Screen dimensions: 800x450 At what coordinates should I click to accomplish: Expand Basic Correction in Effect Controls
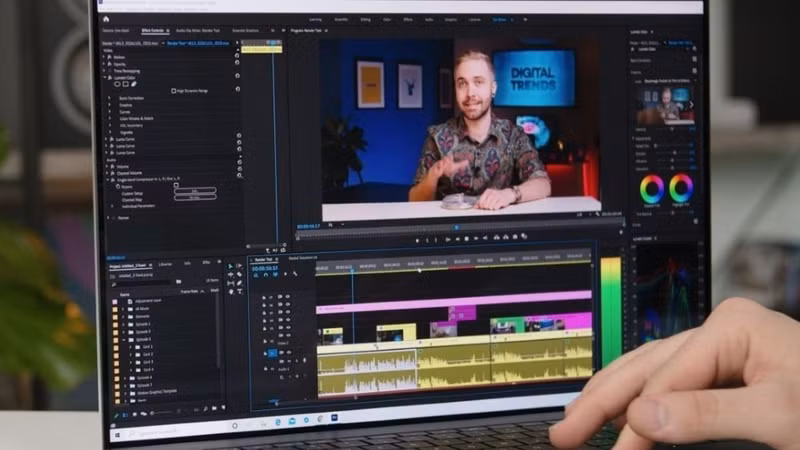(x=109, y=98)
